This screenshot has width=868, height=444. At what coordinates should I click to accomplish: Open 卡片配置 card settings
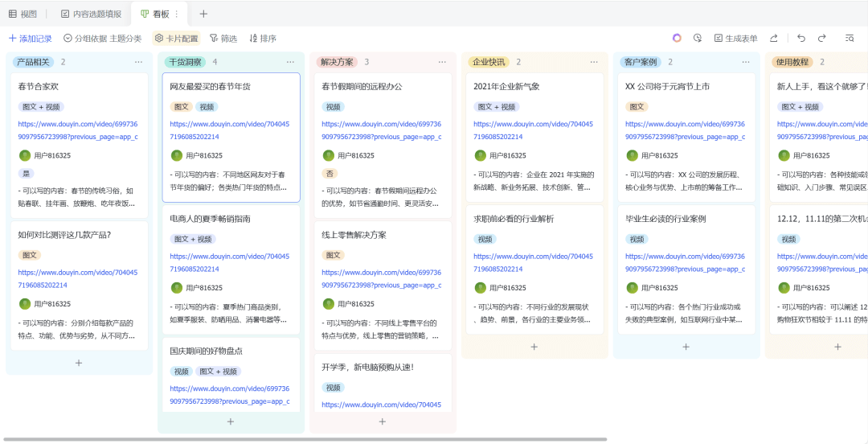[176, 38]
